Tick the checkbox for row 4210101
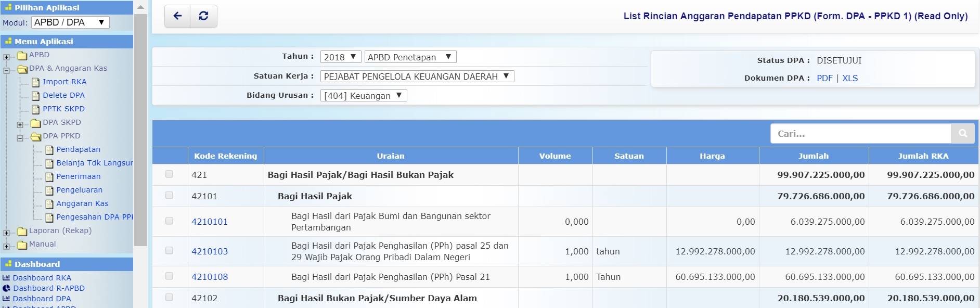The width and height of the screenshot is (980, 308). pyautogui.click(x=169, y=221)
